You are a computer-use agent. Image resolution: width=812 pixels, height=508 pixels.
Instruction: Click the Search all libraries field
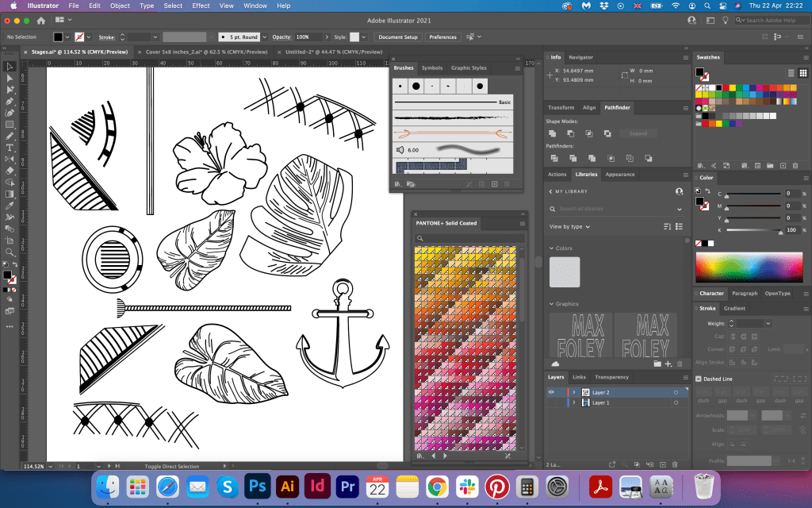(x=615, y=209)
